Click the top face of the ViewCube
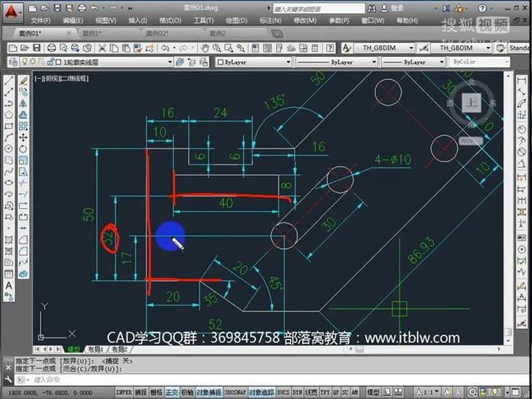Viewport: 532px width, 399px height. (471, 102)
